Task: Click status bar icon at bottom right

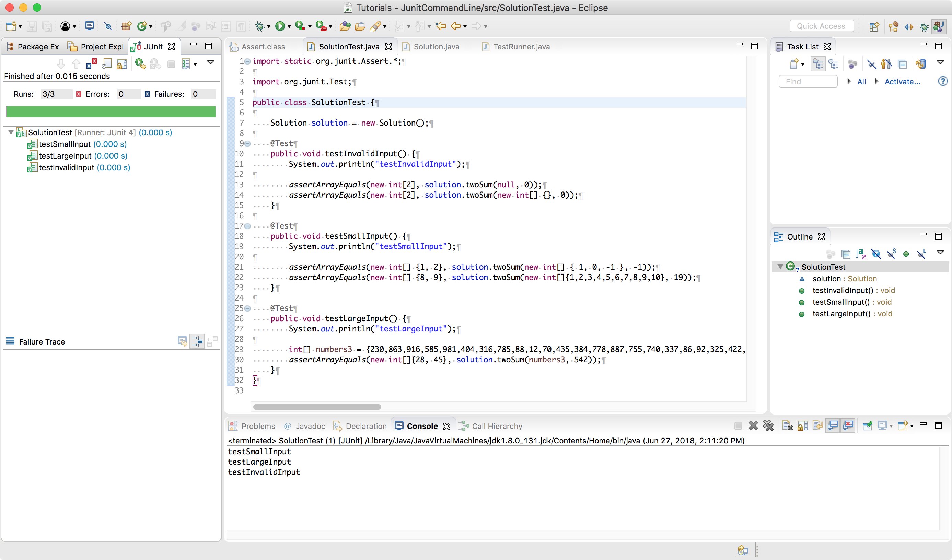Action: click(x=743, y=550)
